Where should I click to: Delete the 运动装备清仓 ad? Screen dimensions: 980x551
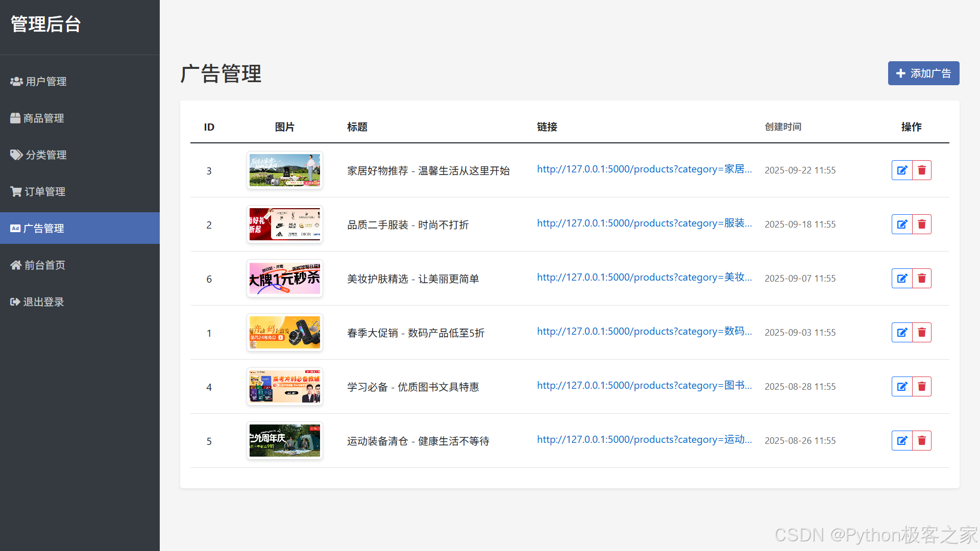coord(921,441)
